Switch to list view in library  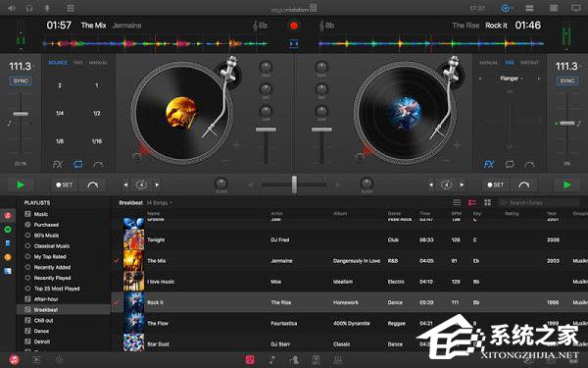[457, 203]
